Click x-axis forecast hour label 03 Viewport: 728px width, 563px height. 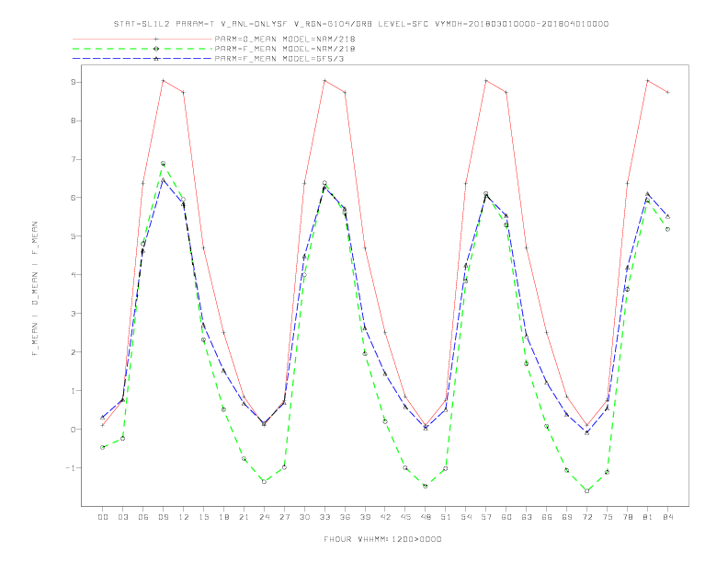pos(122,517)
